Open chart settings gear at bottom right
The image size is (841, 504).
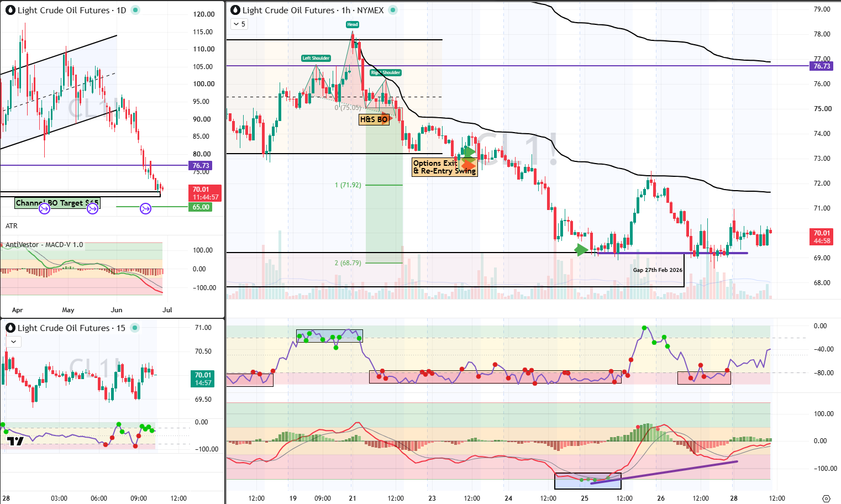[826, 498]
